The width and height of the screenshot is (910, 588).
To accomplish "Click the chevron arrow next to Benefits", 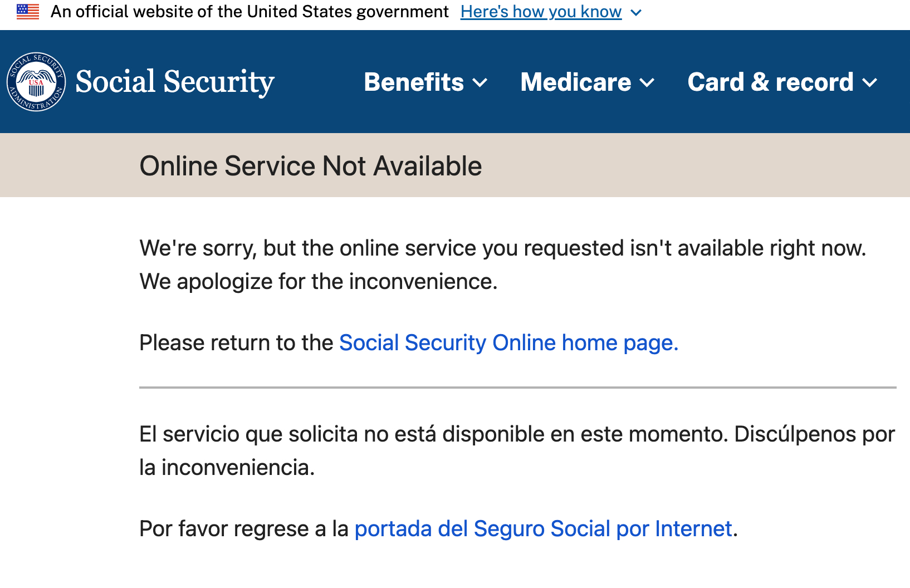I will click(x=480, y=83).
